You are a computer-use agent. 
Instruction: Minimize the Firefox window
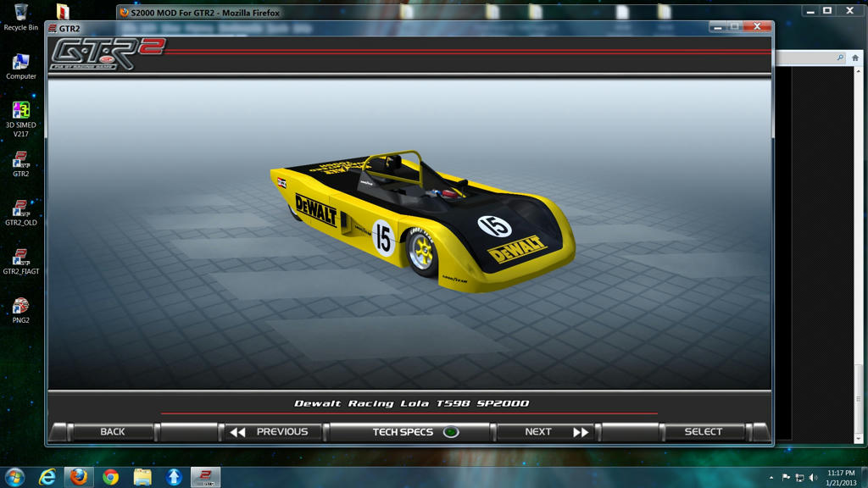click(810, 10)
